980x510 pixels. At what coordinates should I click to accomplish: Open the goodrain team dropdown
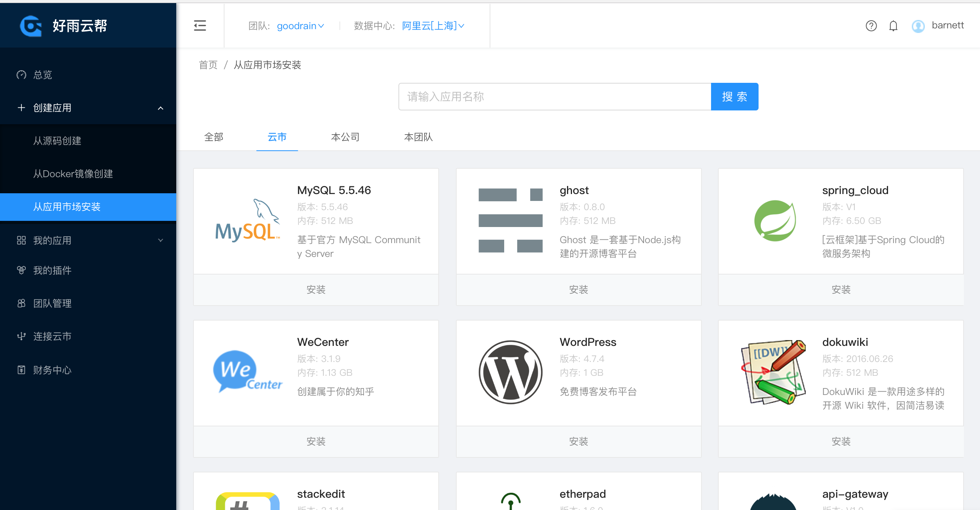click(300, 26)
